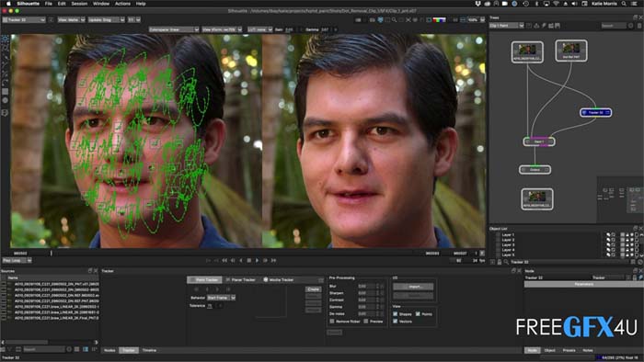Toggle visibility of Layer 1

pos(608,235)
